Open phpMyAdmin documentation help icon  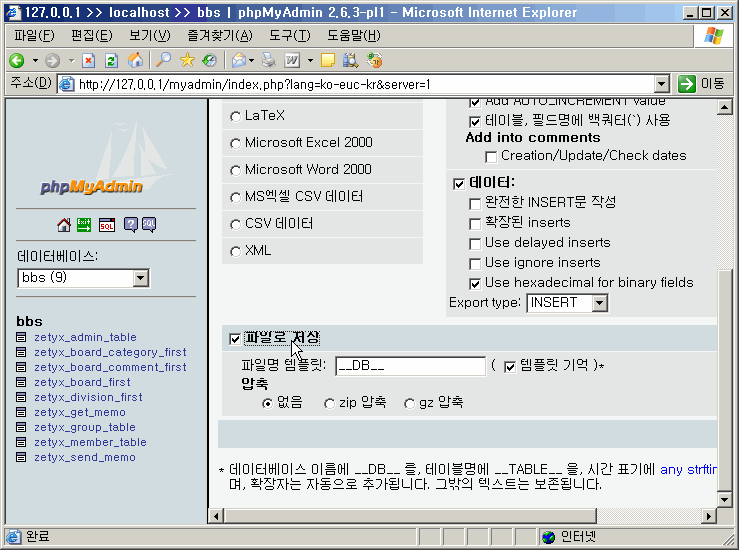point(131,225)
